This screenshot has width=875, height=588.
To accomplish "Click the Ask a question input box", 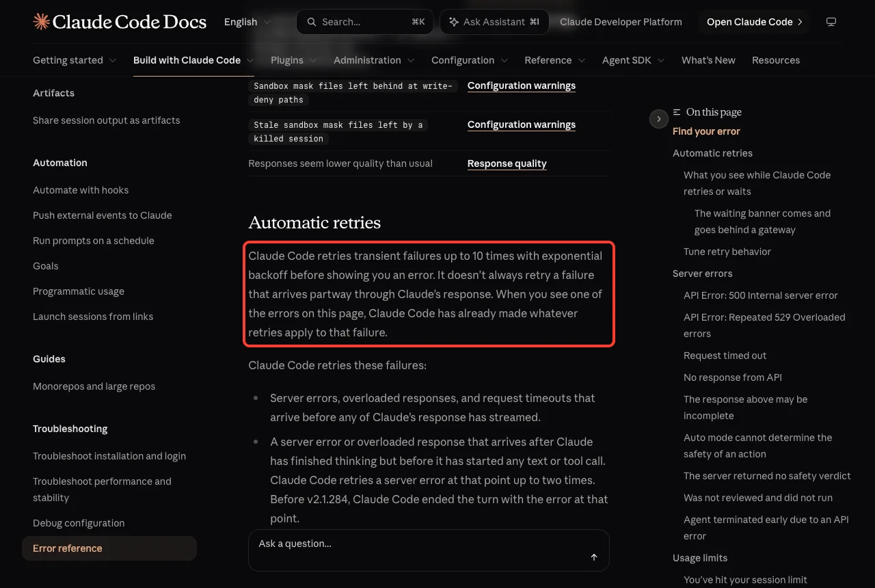I will 429,550.
